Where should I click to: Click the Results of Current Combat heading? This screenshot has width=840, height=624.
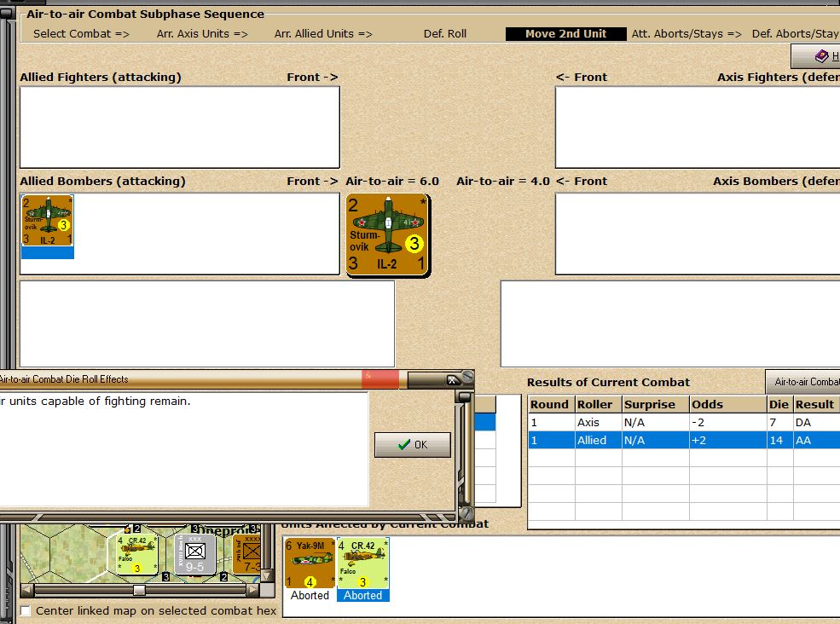[x=608, y=383]
